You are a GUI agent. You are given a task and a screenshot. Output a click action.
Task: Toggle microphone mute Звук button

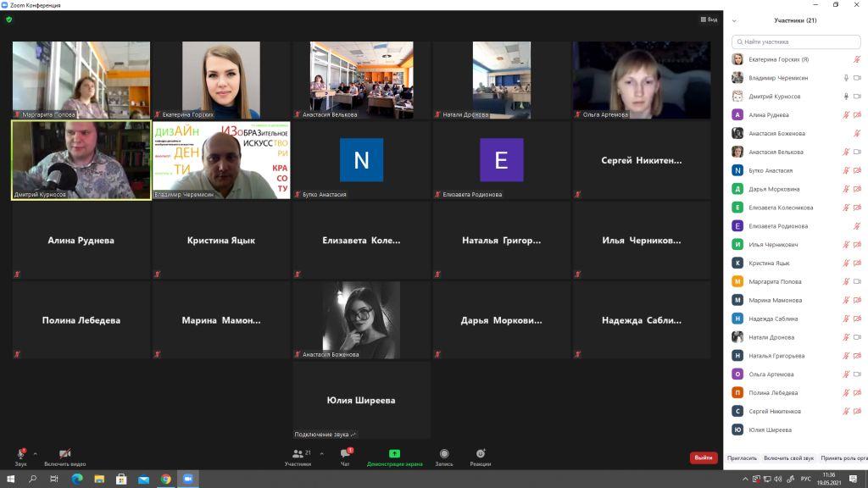(21, 454)
